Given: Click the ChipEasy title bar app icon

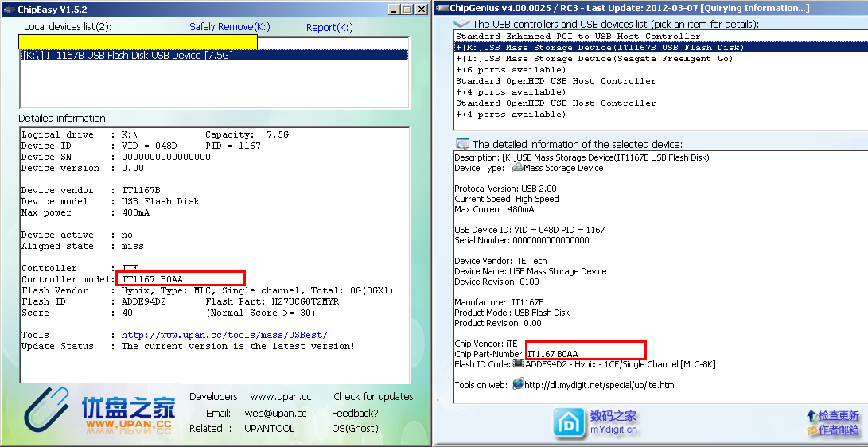Looking at the screenshot, I should point(8,10).
